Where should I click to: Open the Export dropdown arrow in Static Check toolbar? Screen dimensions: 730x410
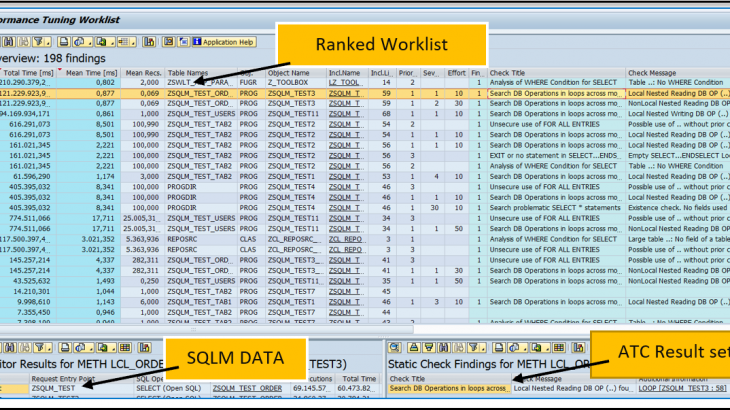(547, 349)
